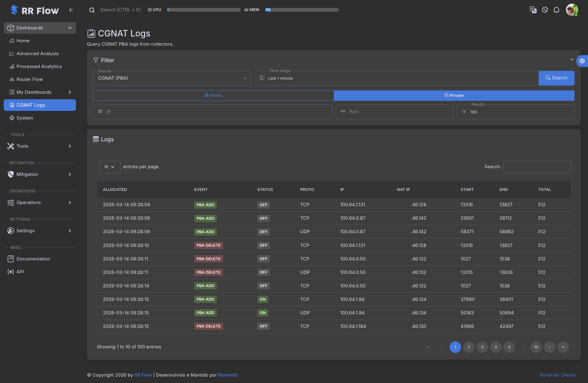Click the blue Search button
The image size is (588, 383).
(x=556, y=78)
